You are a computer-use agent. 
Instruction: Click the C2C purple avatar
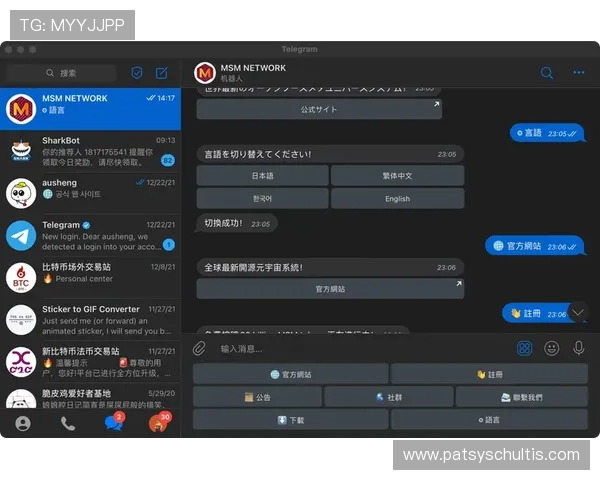(21, 362)
